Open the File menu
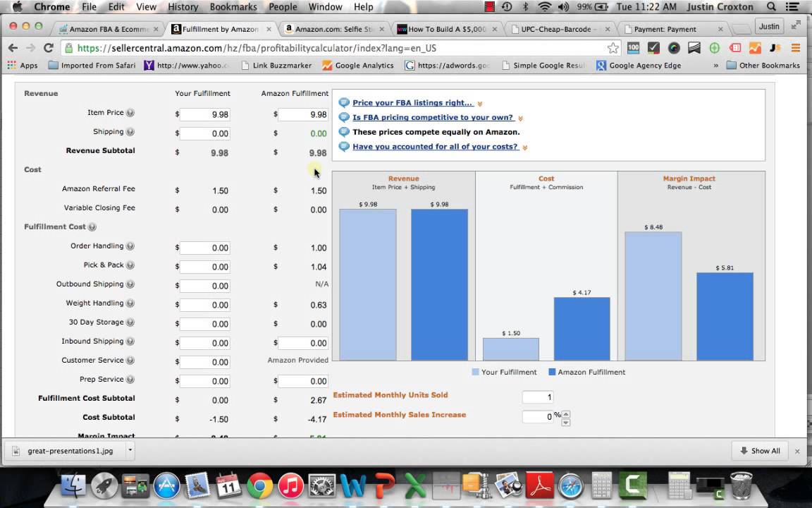812x508 pixels. 89,7
